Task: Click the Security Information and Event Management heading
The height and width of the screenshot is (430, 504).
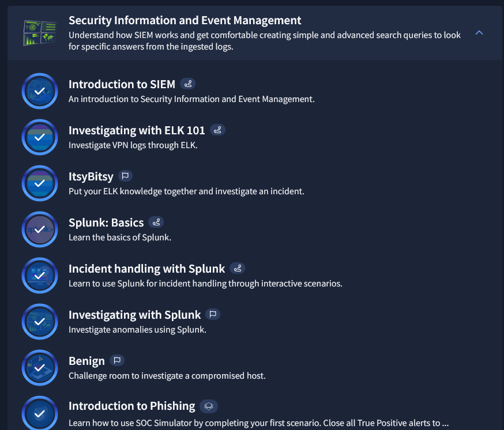Action: pos(185,21)
